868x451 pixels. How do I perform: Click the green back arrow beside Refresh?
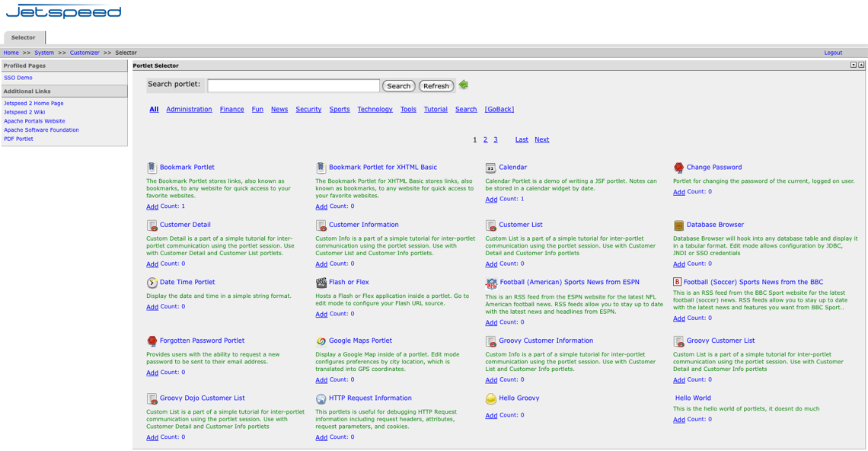(463, 85)
